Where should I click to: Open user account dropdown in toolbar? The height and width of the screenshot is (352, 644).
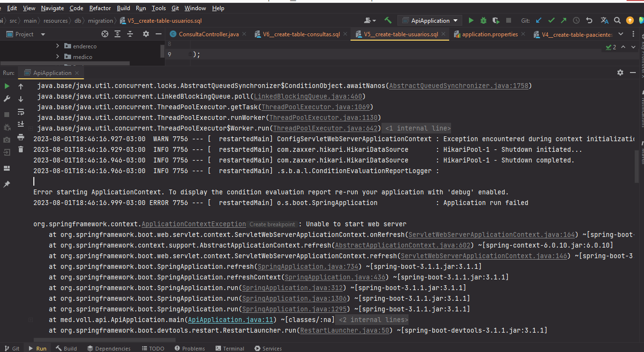coord(370,21)
